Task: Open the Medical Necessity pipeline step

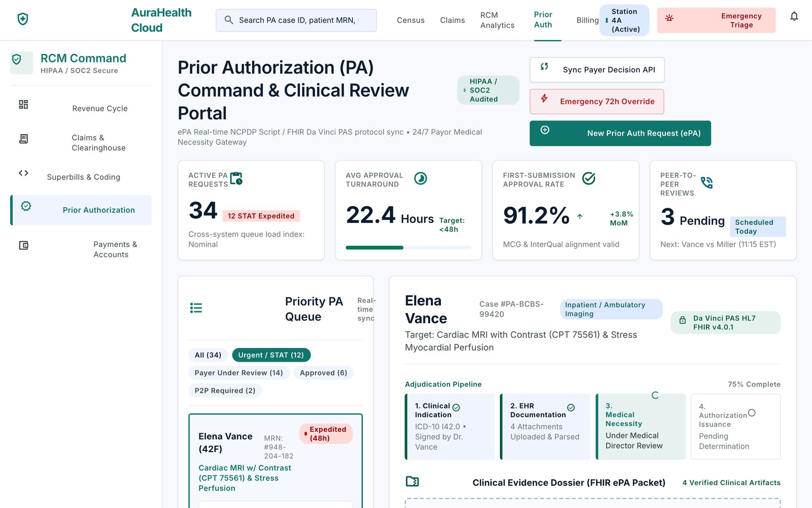Action: click(640, 427)
